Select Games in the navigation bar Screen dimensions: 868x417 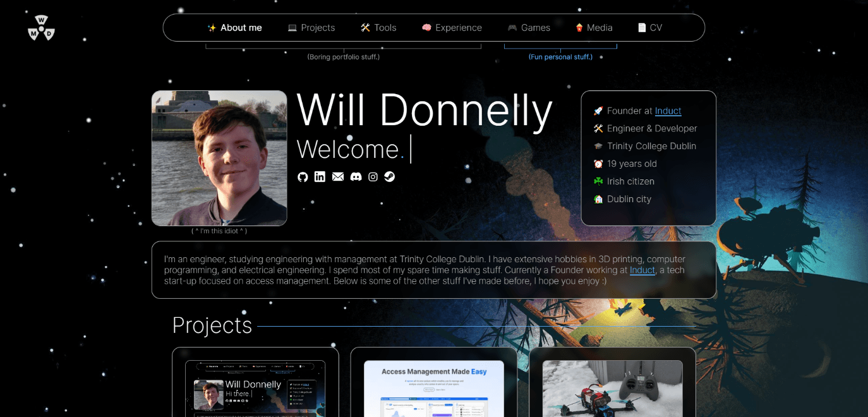pyautogui.click(x=529, y=28)
